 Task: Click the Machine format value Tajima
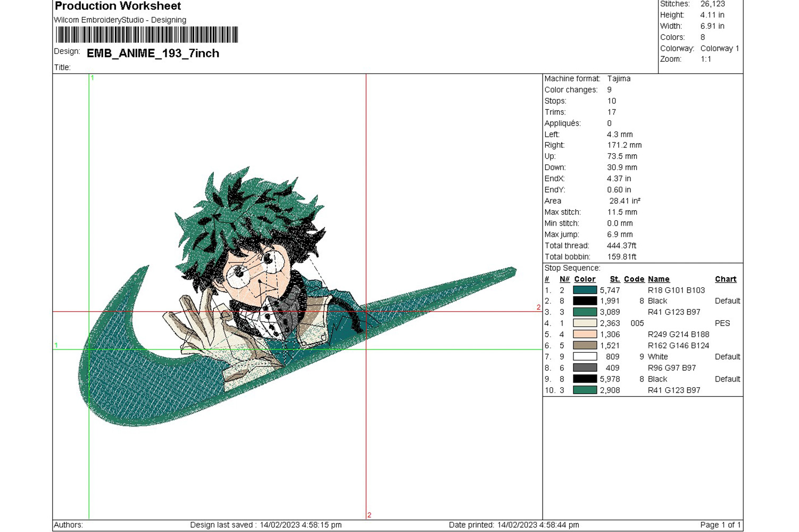click(x=619, y=79)
